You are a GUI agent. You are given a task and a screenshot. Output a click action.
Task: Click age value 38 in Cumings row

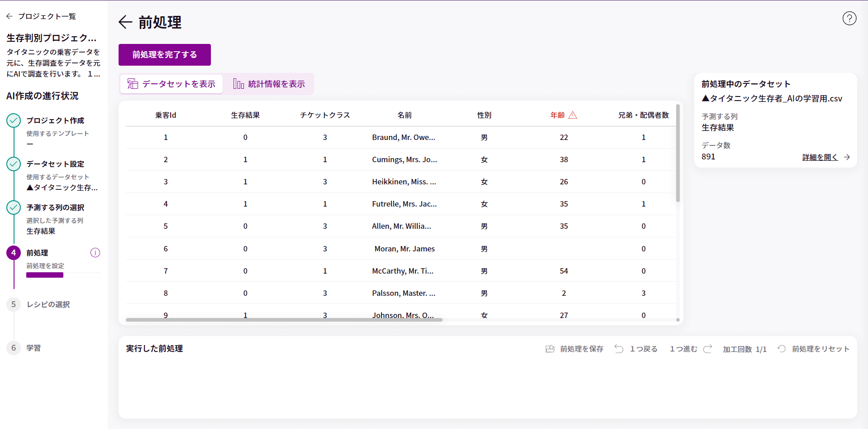(564, 159)
